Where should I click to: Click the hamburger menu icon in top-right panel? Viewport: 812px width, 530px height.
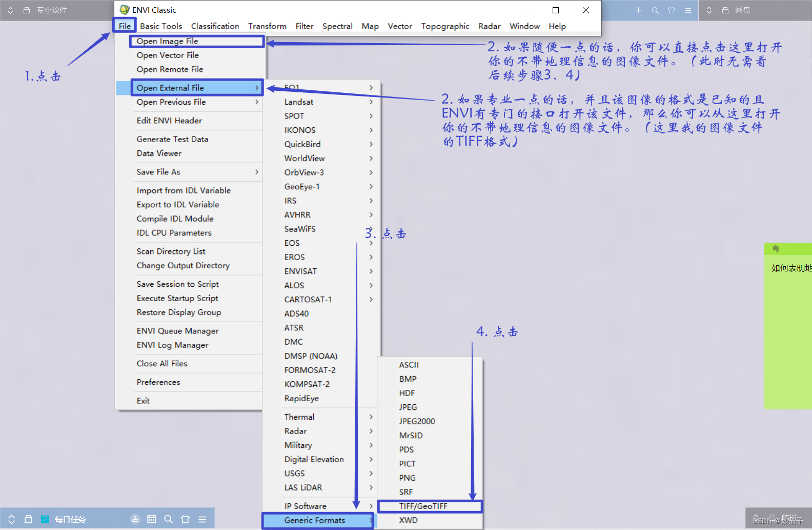(x=688, y=10)
